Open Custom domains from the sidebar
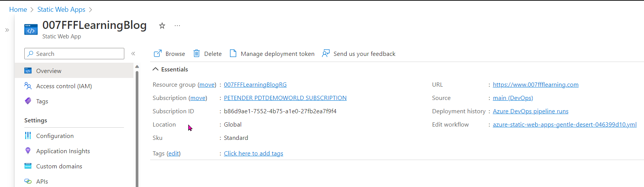644x187 pixels. [59, 166]
